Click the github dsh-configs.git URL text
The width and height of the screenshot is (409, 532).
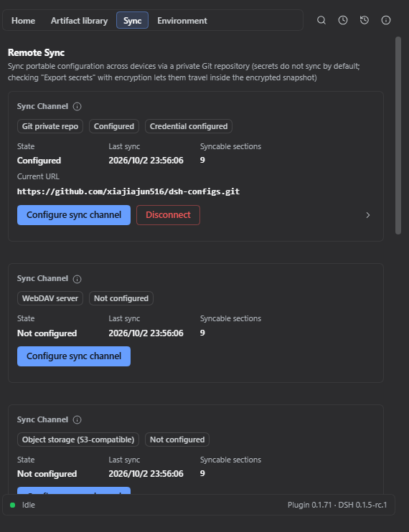[x=128, y=191]
